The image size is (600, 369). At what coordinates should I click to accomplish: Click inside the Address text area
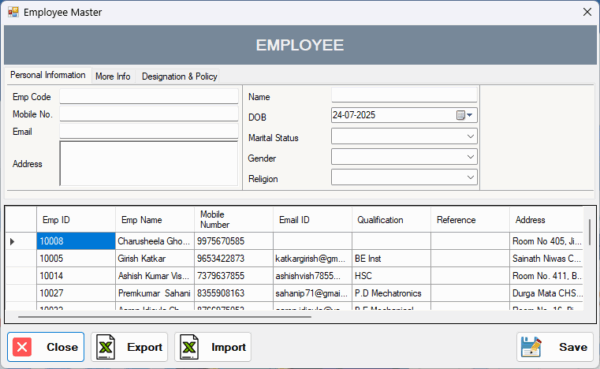149,163
